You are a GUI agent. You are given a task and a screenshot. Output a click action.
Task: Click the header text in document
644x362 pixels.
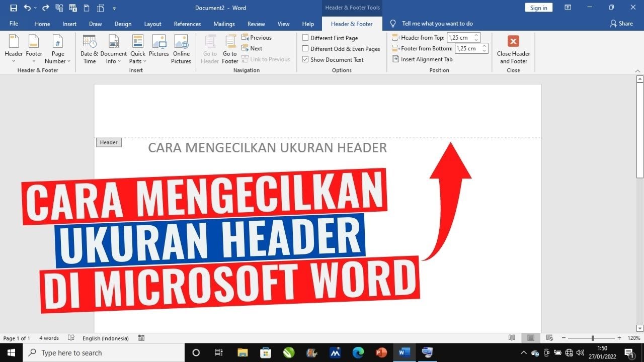267,148
